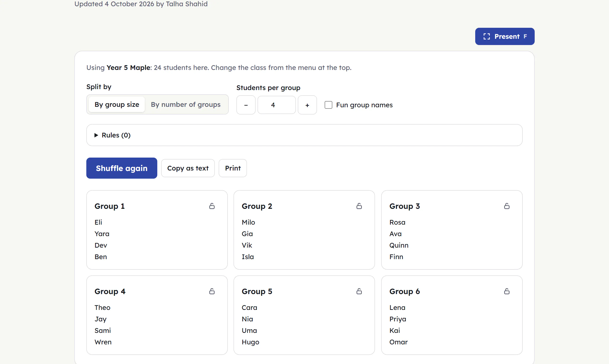Viewport: 609px width, 364px height.
Task: Select student Hugo in Group 5
Action: [250, 342]
